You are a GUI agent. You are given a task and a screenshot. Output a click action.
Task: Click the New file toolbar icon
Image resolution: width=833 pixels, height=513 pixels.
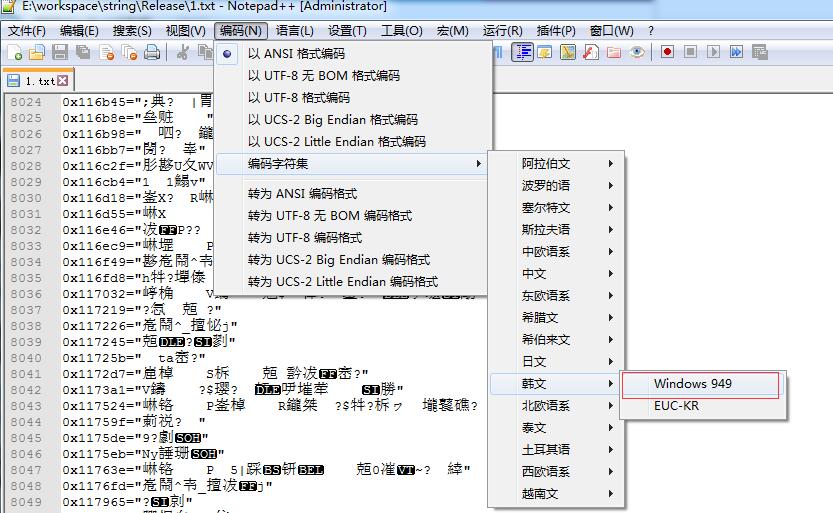(14, 52)
